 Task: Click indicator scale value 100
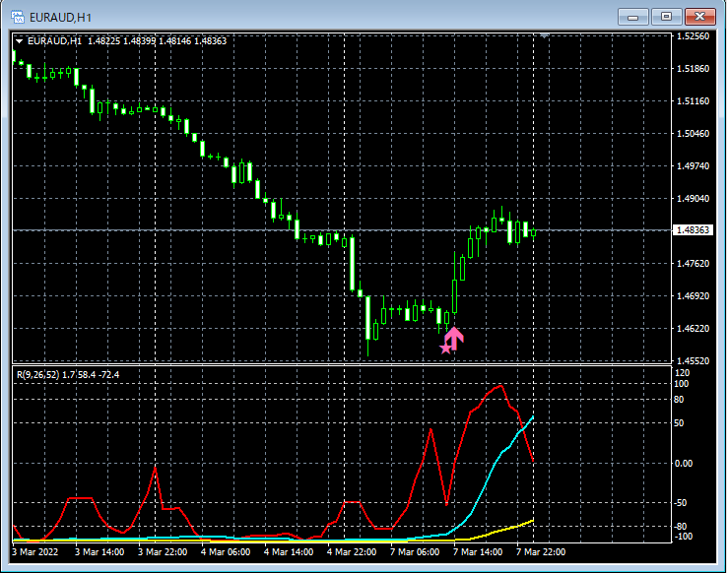[x=681, y=384]
